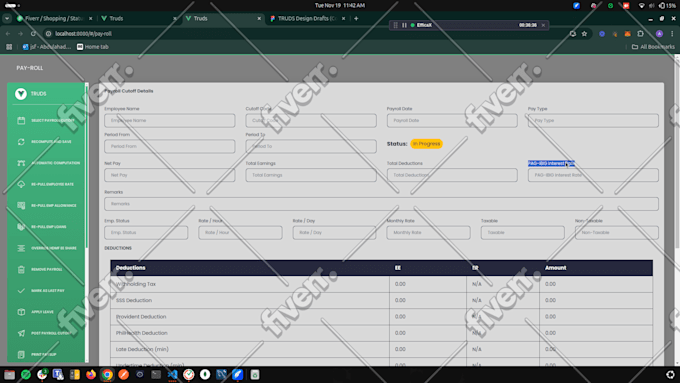Click the Mark as Last Pay checkmark icon
The image size is (680, 383).
click(21, 291)
